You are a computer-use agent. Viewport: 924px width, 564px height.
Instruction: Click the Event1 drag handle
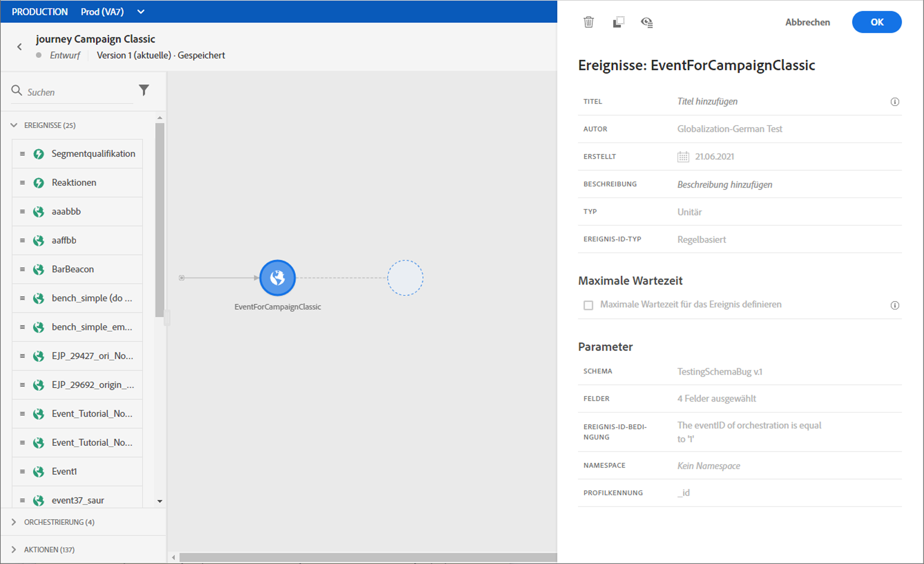click(22, 471)
